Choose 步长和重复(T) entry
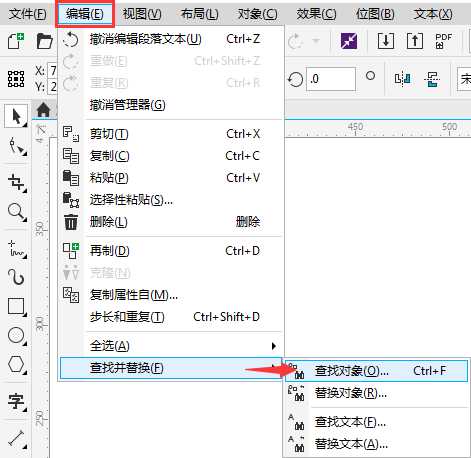Screen dimensions: 471x458 pyautogui.click(x=171, y=317)
